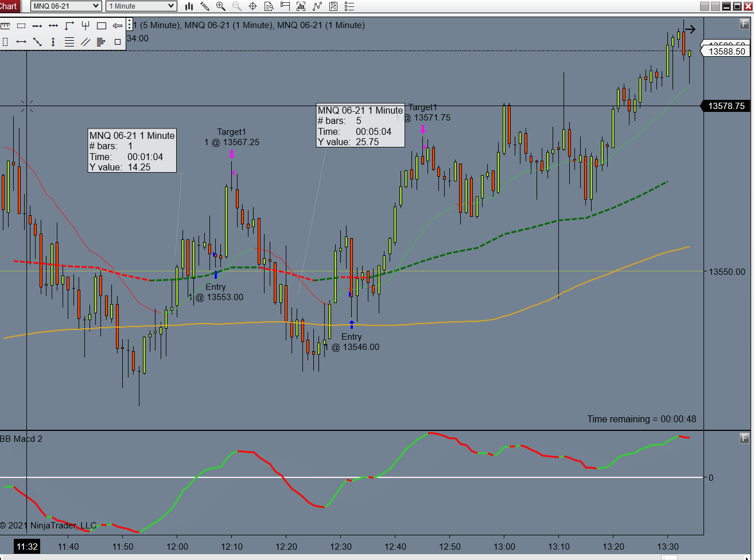Select the trend channel parallel-lines tool
The image size is (754, 560).
click(85, 42)
